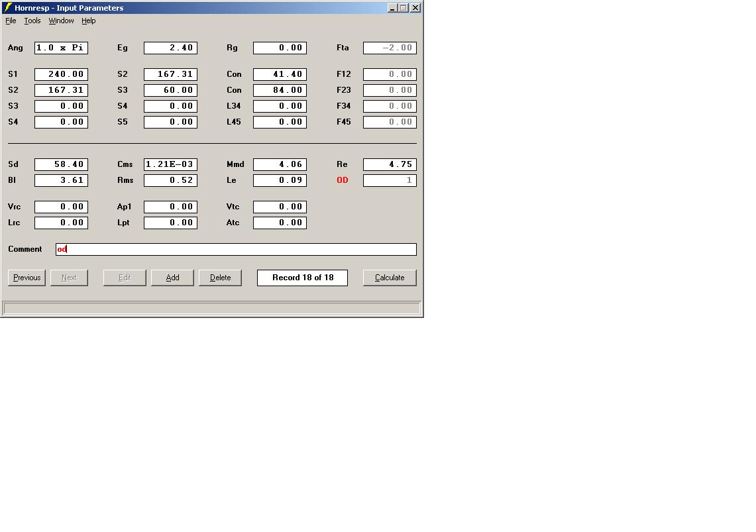Image resolution: width=756 pixels, height=532 pixels.
Task: Click the second Con field with 84.00
Action: (x=280, y=90)
